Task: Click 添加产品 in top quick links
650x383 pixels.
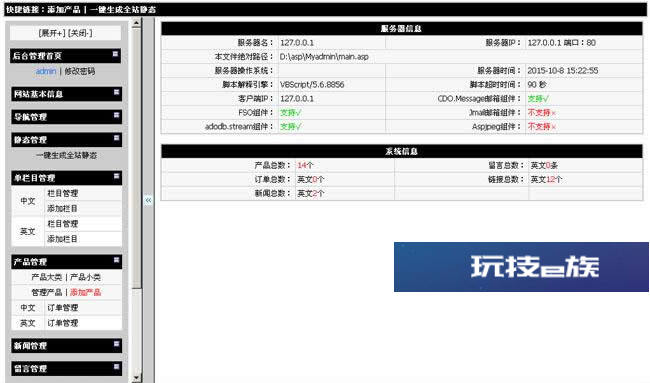Action: coord(64,10)
